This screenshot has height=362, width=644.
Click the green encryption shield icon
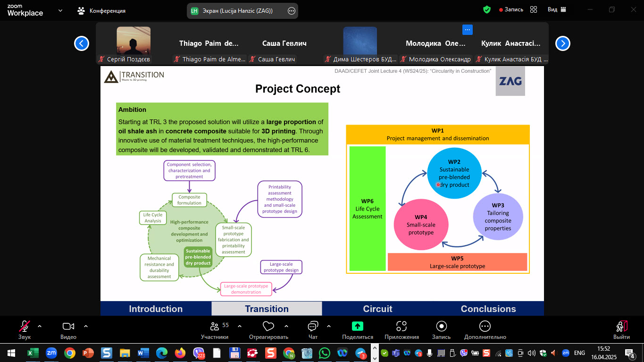(x=487, y=9)
